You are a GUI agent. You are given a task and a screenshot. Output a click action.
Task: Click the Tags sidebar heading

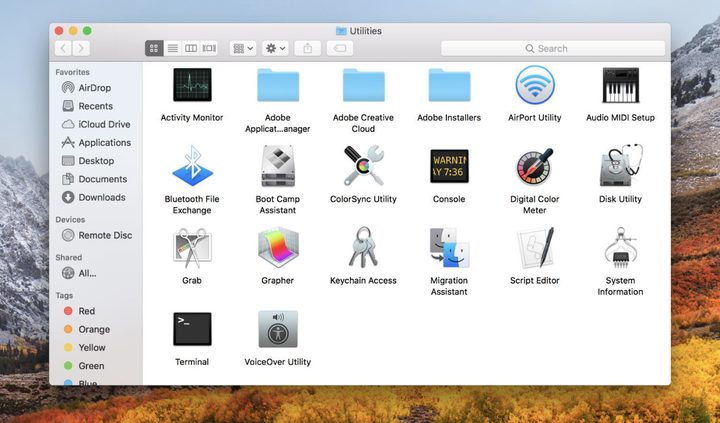pyautogui.click(x=64, y=295)
